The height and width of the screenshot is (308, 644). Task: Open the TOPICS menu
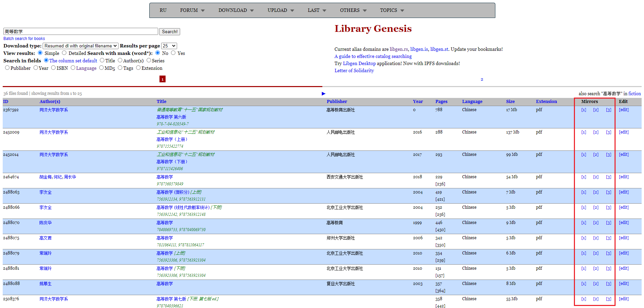392,10
